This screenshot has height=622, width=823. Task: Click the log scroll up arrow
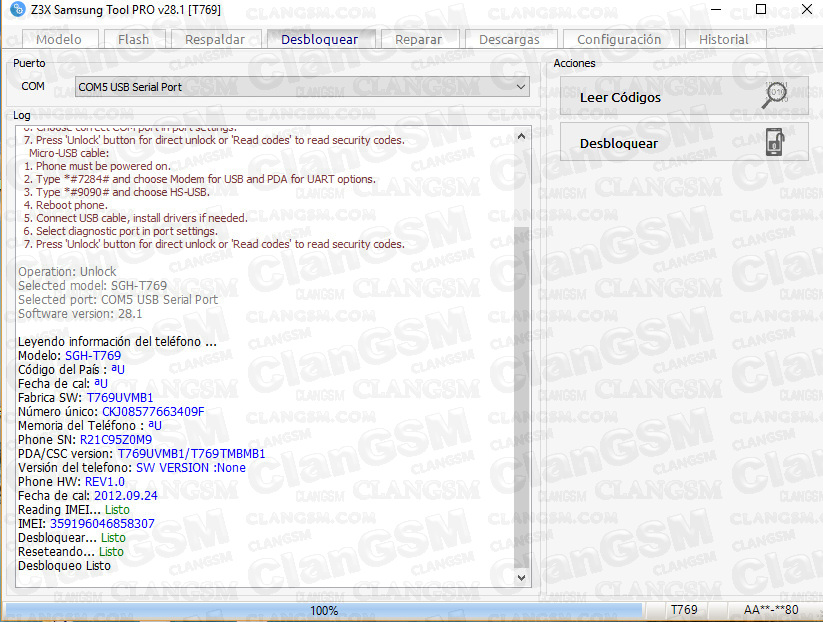pos(521,136)
